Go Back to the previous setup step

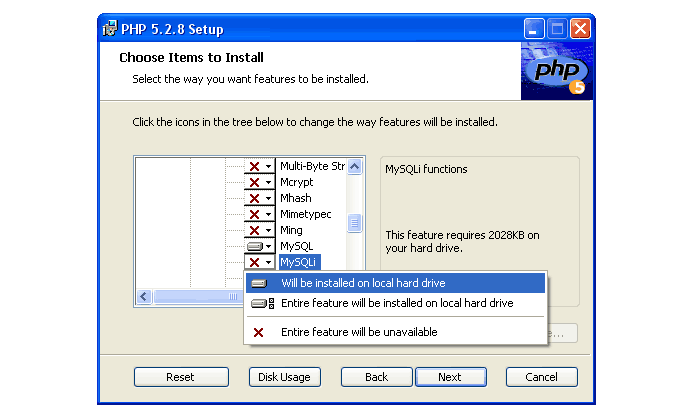376,377
